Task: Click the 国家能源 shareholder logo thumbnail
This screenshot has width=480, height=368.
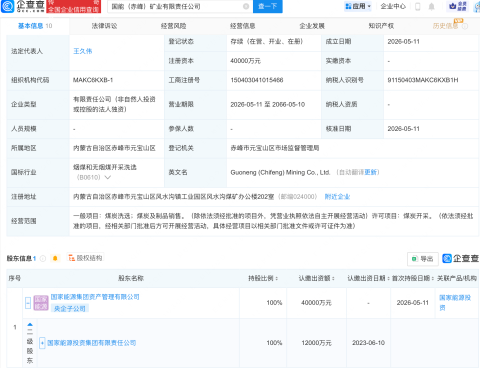Action: click(41, 303)
